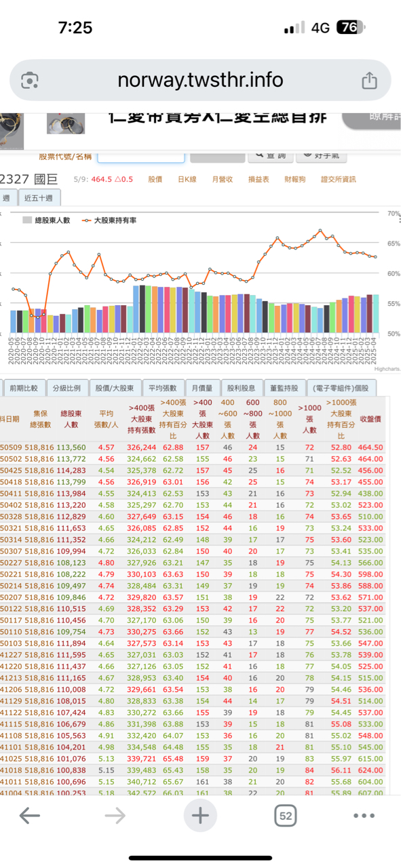Viewport: 401px width, 868px height.
Task: Click the 集保總張數 column header
Action: (41, 418)
